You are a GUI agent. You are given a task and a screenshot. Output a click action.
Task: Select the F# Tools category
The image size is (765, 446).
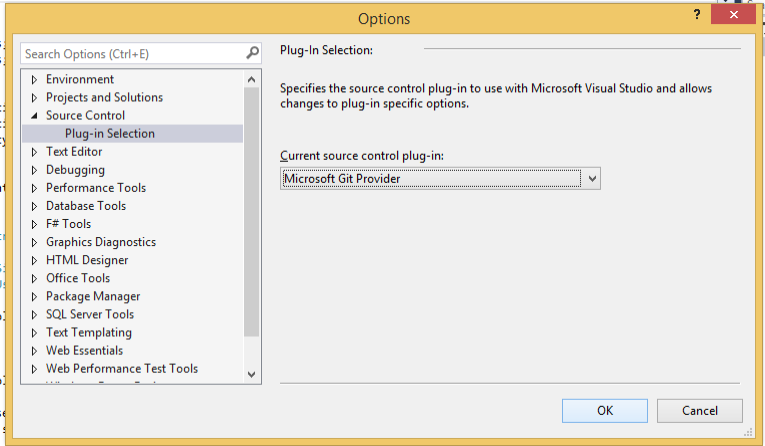(68, 224)
